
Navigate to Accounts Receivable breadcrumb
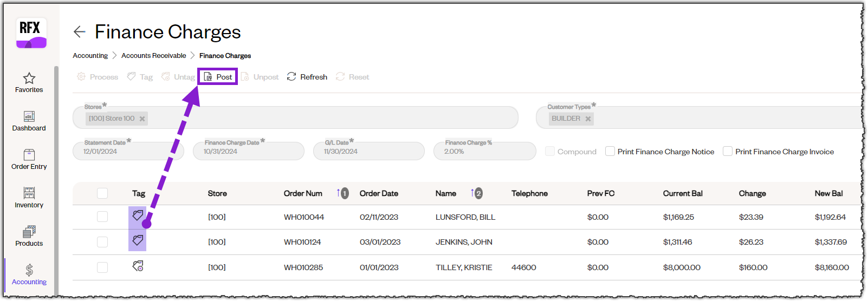click(x=153, y=56)
